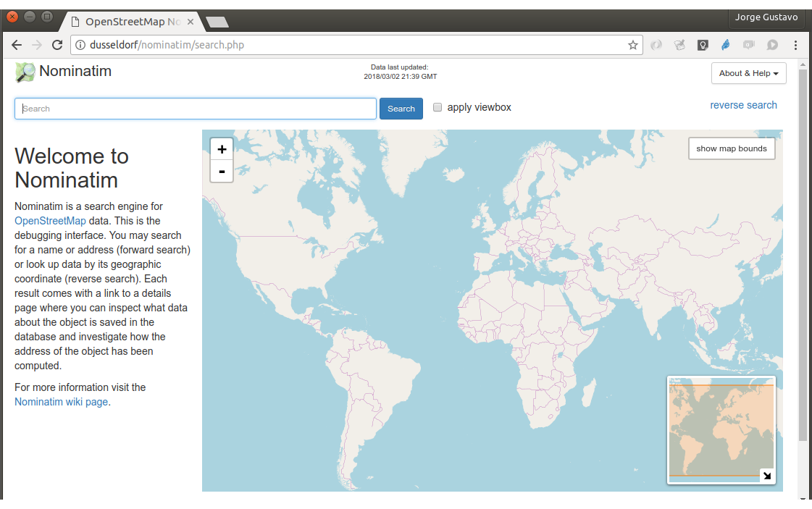Select the OpenStreetMap Nominatim tab
The image size is (812, 509).
(x=130, y=22)
